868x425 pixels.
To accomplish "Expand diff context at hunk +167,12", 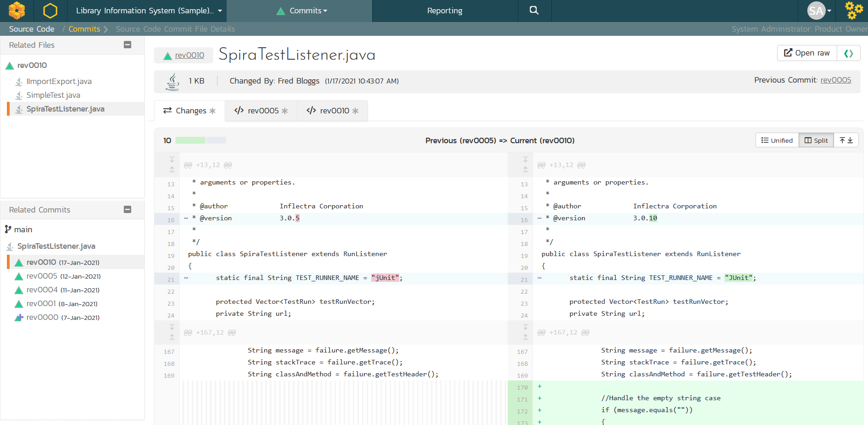I will click(172, 332).
